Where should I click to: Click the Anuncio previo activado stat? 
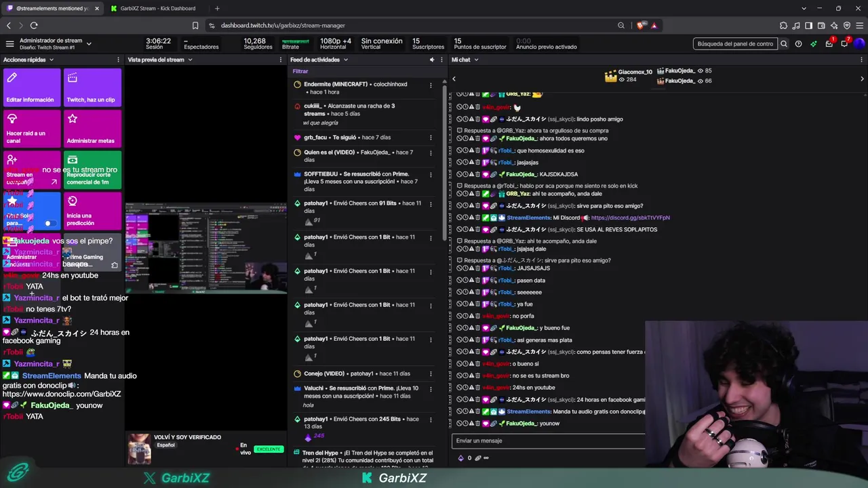coord(546,44)
